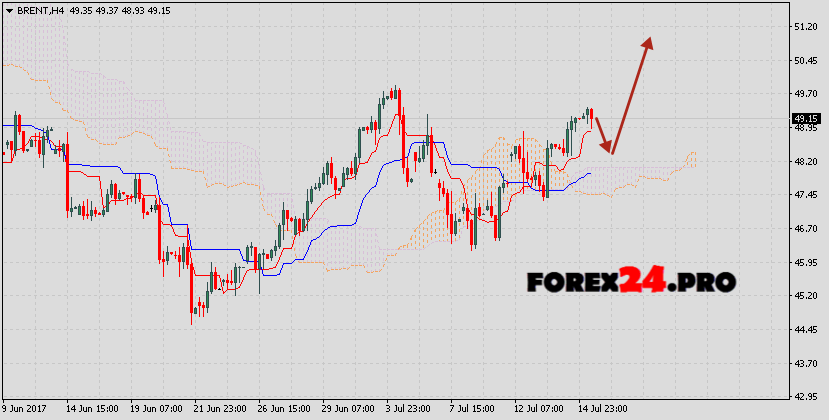The image size is (829, 420).
Task: Click the right end of the blue Kijun line
Action: point(588,174)
